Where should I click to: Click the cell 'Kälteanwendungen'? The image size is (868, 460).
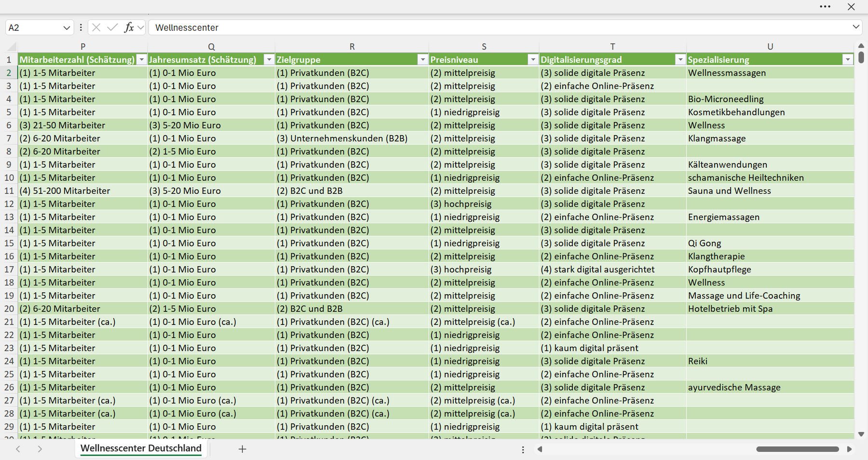(x=770, y=165)
